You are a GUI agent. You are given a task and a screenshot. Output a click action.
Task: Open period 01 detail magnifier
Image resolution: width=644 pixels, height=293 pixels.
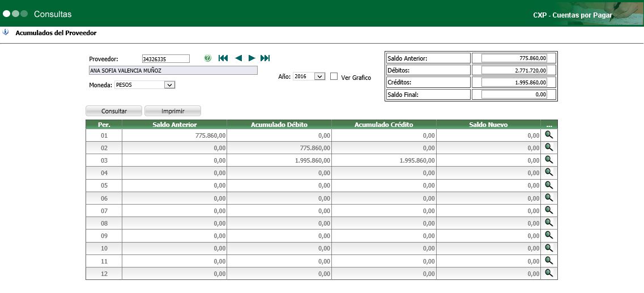point(548,135)
